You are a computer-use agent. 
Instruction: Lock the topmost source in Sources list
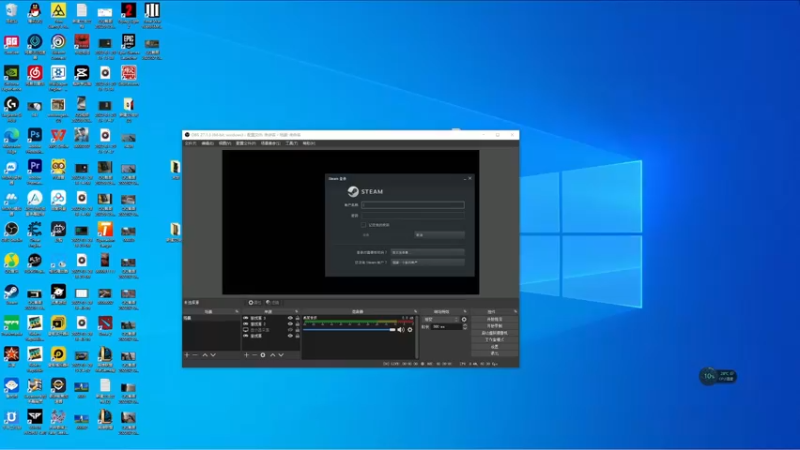click(x=297, y=318)
